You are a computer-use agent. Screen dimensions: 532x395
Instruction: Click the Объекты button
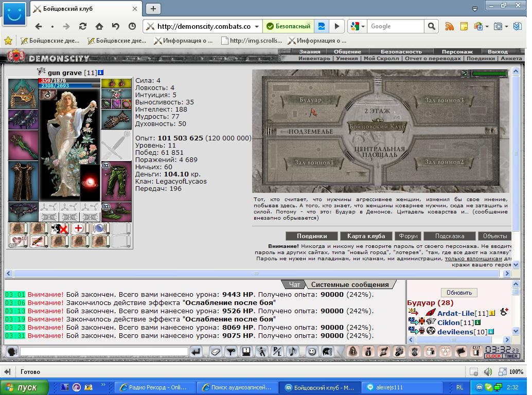(494, 236)
